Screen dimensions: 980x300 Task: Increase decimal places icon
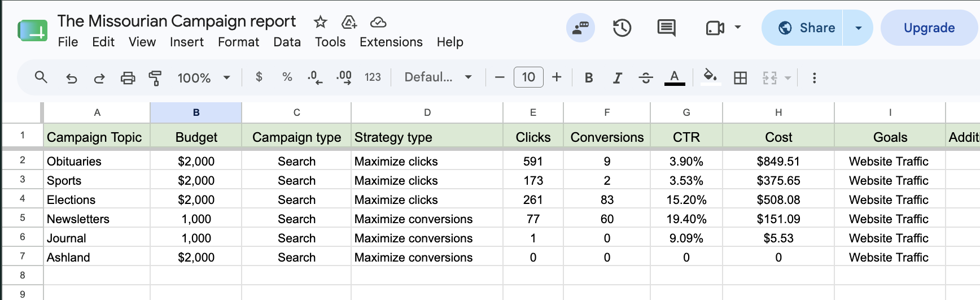tap(344, 77)
